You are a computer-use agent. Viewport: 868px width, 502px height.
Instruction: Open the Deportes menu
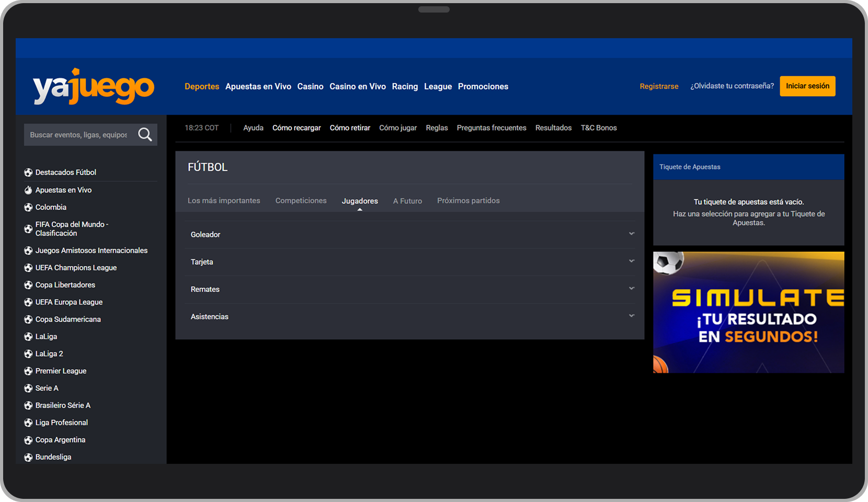[202, 87]
